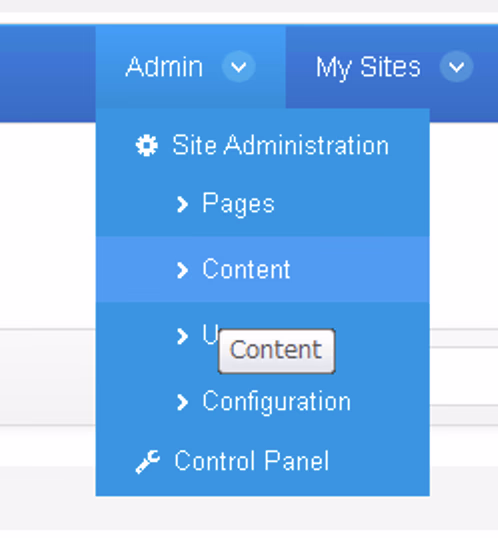
Task: Select the partially hidden Users entry
Action: click(210, 334)
